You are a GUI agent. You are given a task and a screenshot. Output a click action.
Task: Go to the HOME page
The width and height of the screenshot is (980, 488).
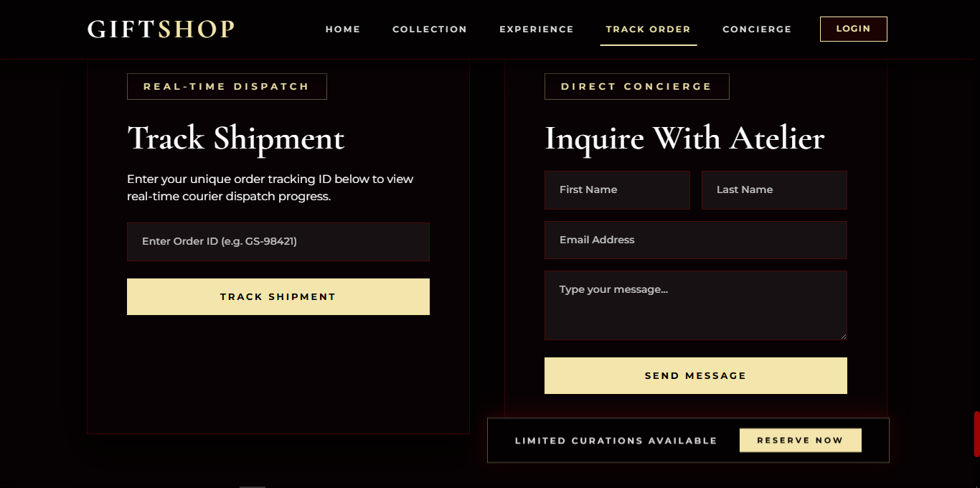343,29
